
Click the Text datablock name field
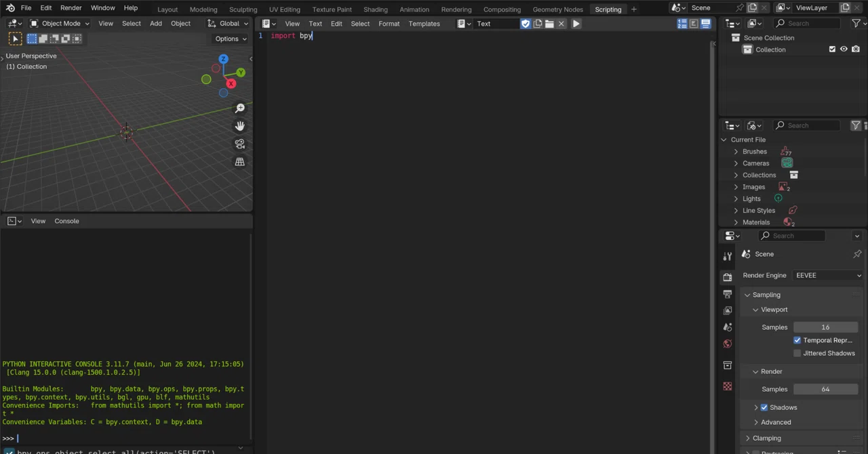[x=496, y=24]
